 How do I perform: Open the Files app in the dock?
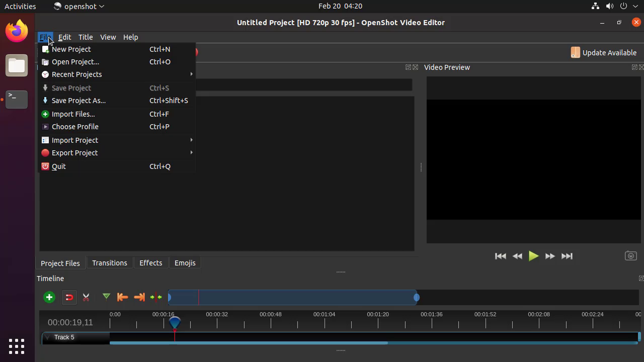tap(17, 65)
